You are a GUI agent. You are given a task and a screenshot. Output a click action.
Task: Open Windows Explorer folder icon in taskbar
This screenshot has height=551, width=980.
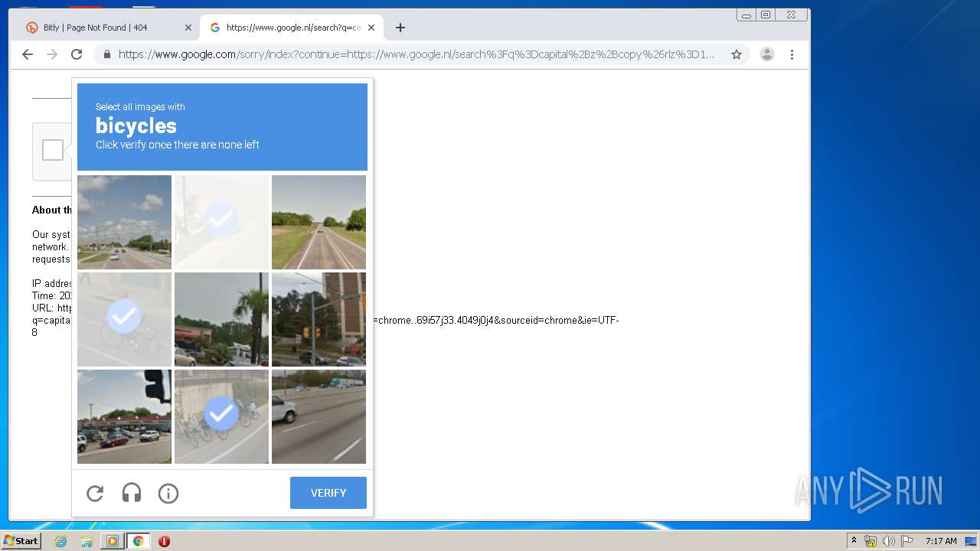(87, 541)
